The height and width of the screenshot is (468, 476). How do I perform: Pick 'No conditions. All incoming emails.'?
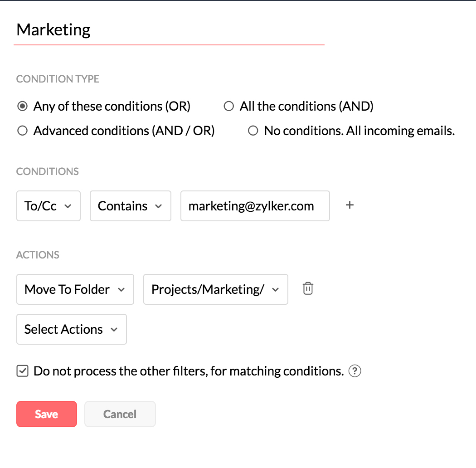click(253, 131)
